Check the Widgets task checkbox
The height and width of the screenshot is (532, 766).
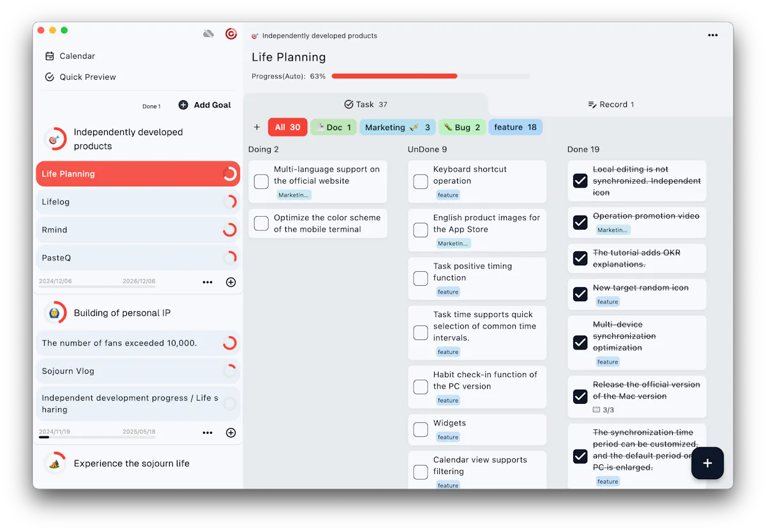(x=421, y=429)
